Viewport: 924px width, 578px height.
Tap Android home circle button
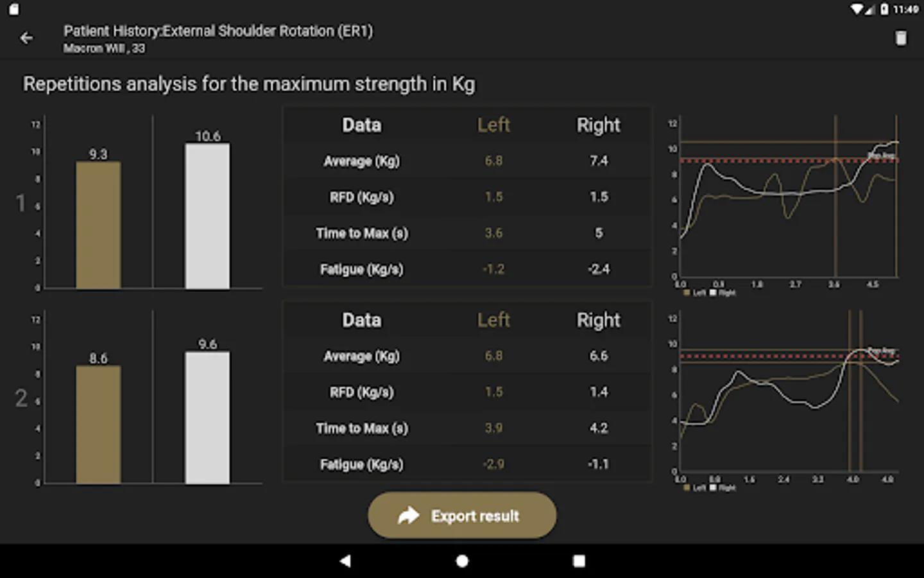click(462, 561)
